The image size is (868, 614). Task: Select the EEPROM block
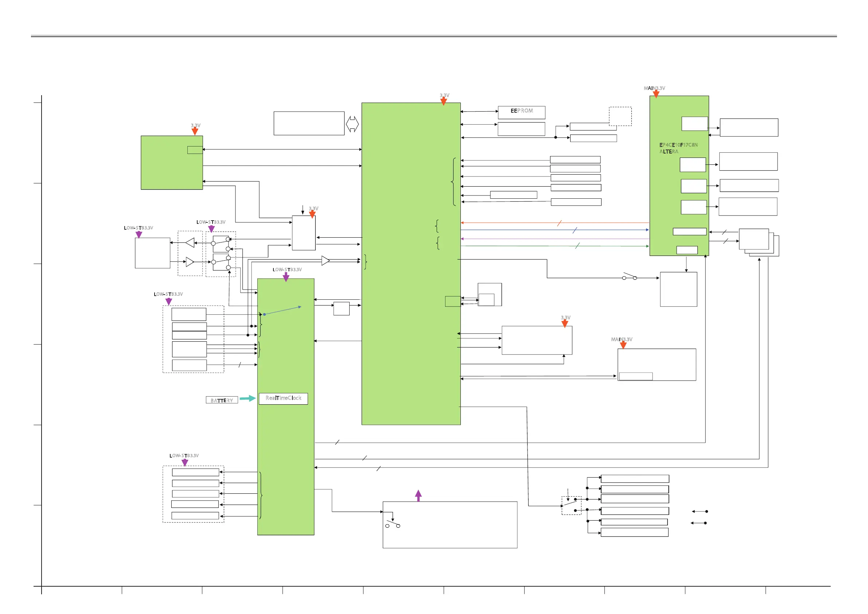[521, 113]
